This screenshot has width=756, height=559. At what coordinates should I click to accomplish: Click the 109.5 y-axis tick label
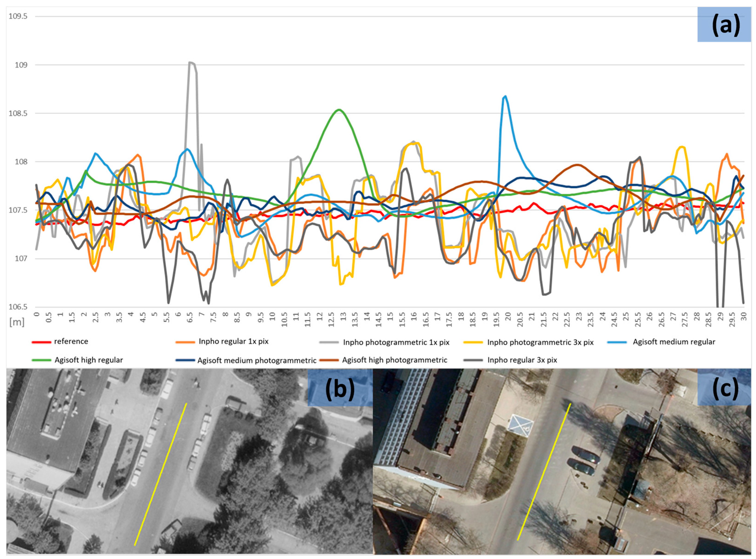pos(18,16)
